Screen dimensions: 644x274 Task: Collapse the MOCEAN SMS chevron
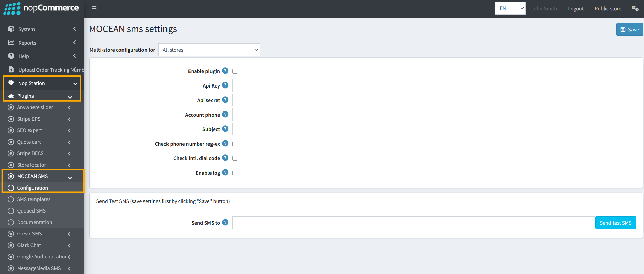tap(70, 177)
